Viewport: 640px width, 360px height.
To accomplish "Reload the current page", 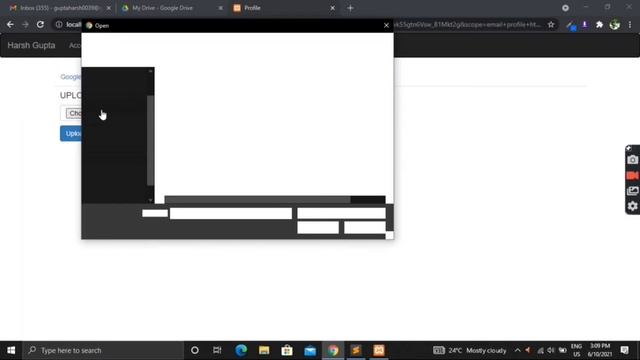I will click(x=40, y=24).
